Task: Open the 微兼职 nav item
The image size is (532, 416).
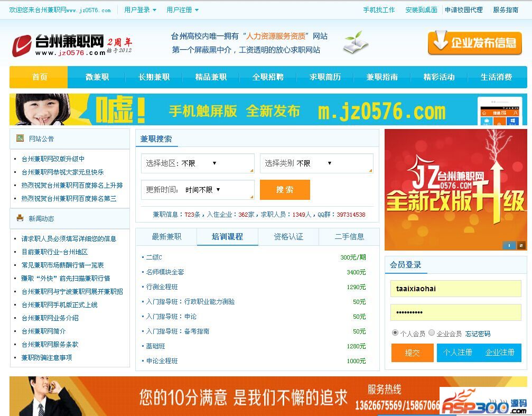Action: click(x=97, y=77)
